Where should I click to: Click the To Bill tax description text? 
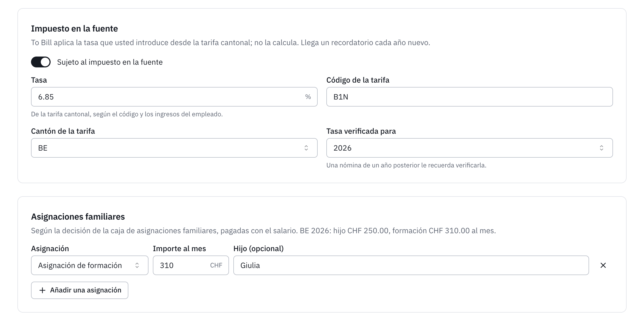point(230,42)
